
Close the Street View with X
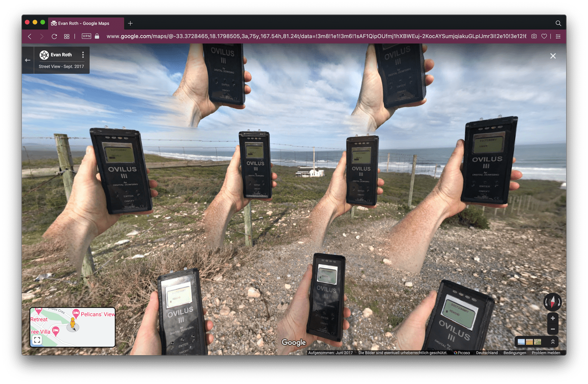553,56
